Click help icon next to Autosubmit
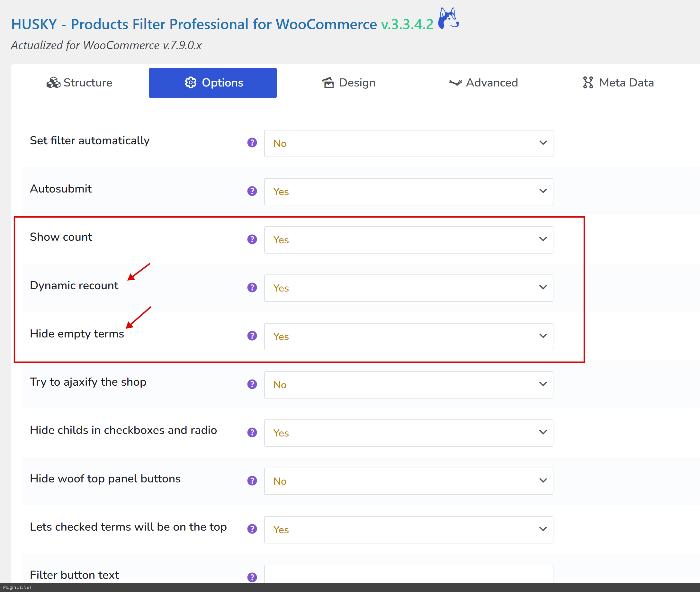Image resolution: width=700 pixels, height=592 pixels. pos(252,191)
